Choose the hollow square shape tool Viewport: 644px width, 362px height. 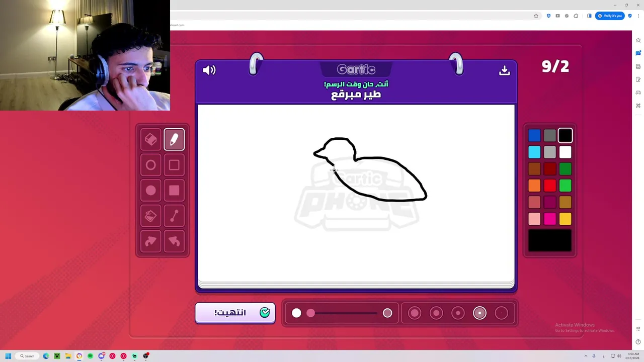pos(174,165)
